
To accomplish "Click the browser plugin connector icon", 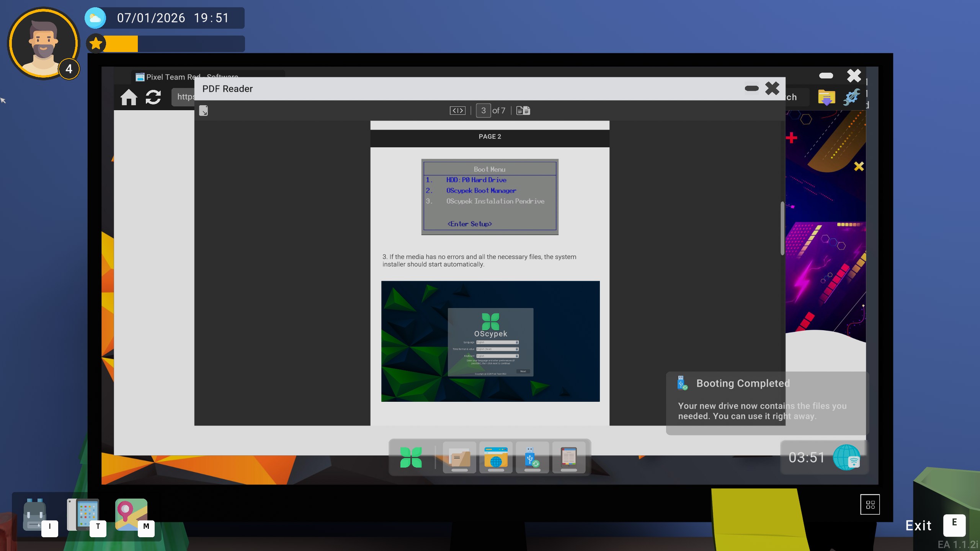I will [x=851, y=97].
